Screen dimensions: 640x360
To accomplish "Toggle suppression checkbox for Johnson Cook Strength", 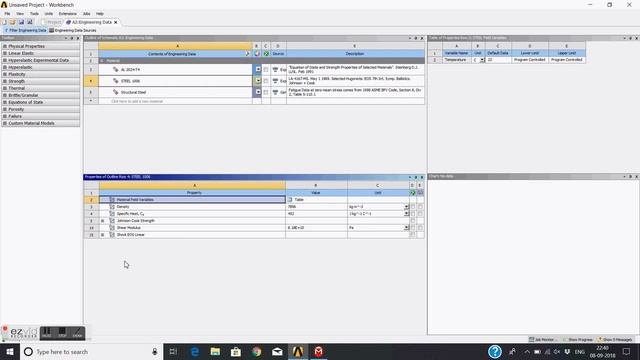I will click(413, 221).
